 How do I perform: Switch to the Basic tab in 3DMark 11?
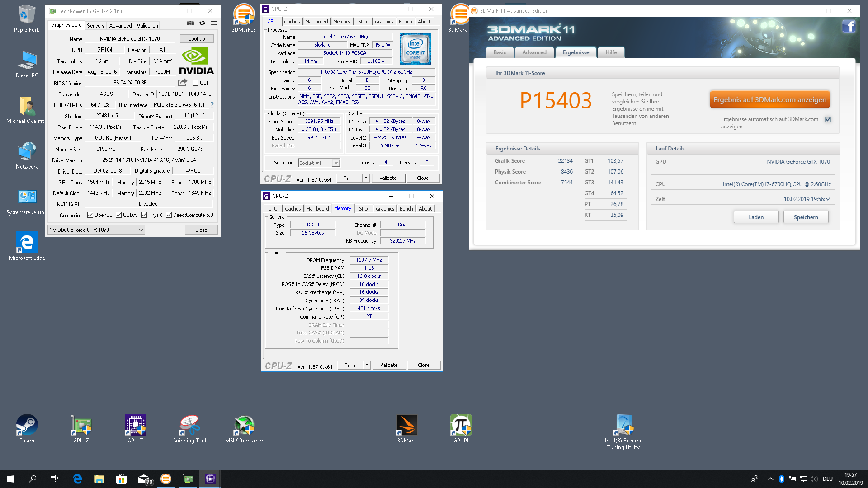(500, 52)
